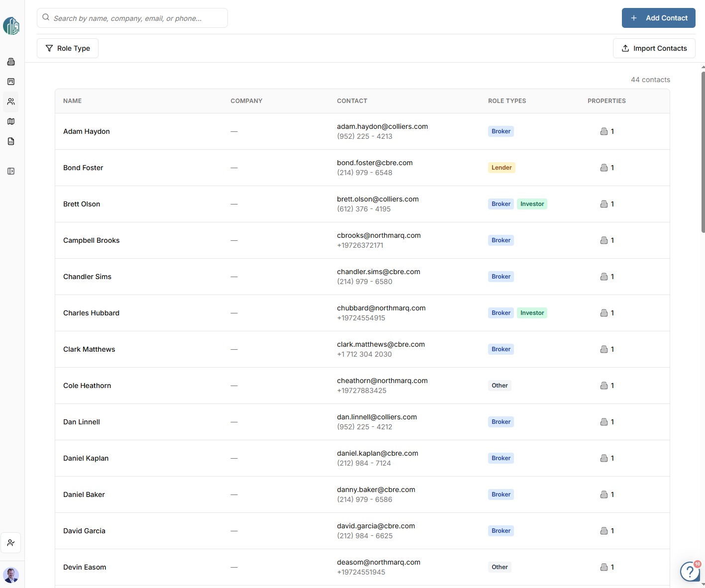Click the property icon beside Clark Matthews' count

[x=604, y=349]
